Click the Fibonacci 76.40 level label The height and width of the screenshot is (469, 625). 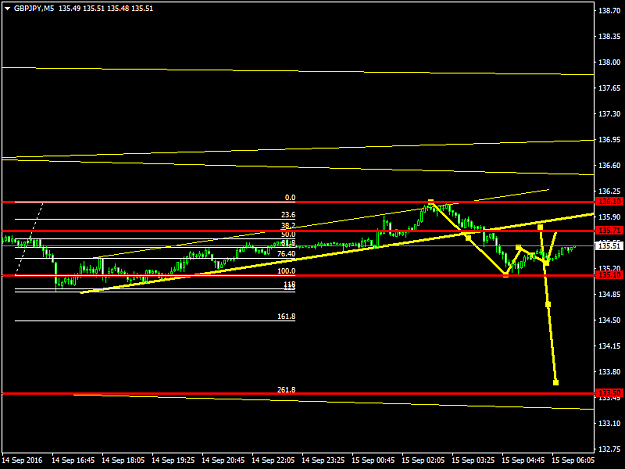click(x=286, y=254)
